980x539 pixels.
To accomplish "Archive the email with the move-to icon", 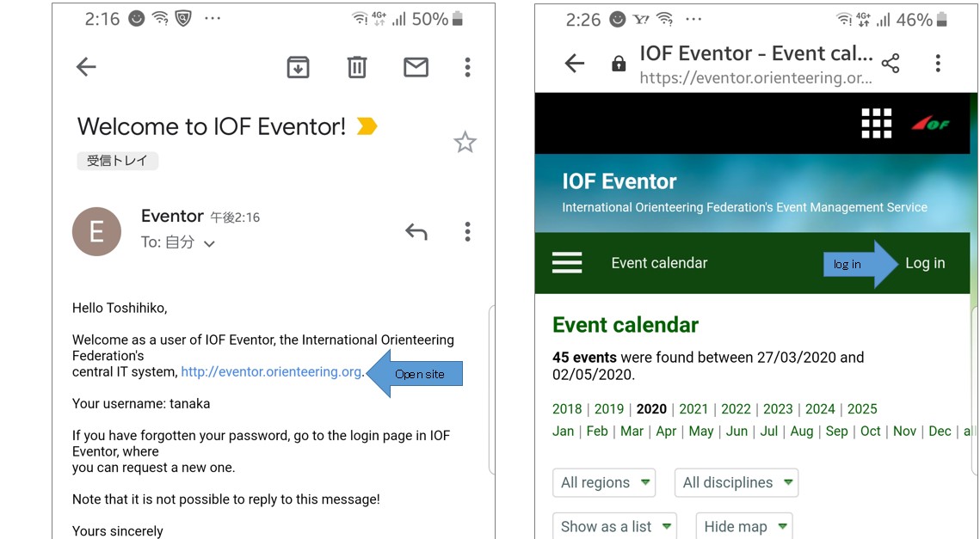I will (298, 66).
